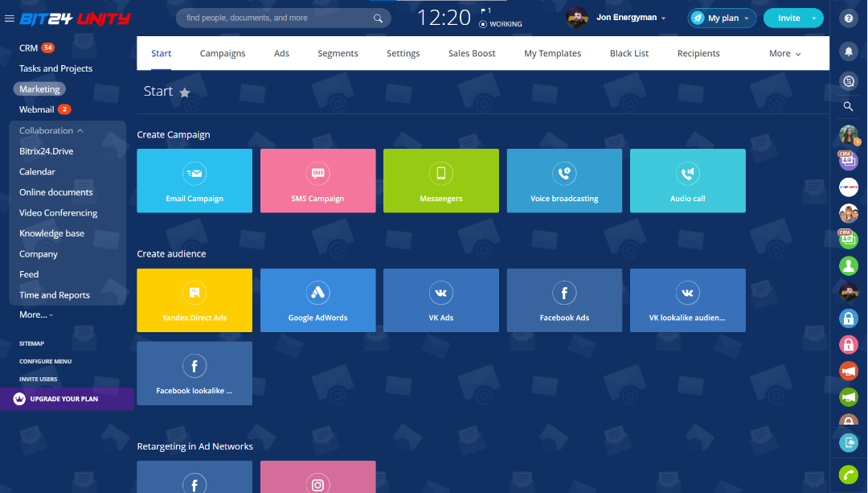Click the Invite button
The image size is (868, 493).
[x=789, y=18]
